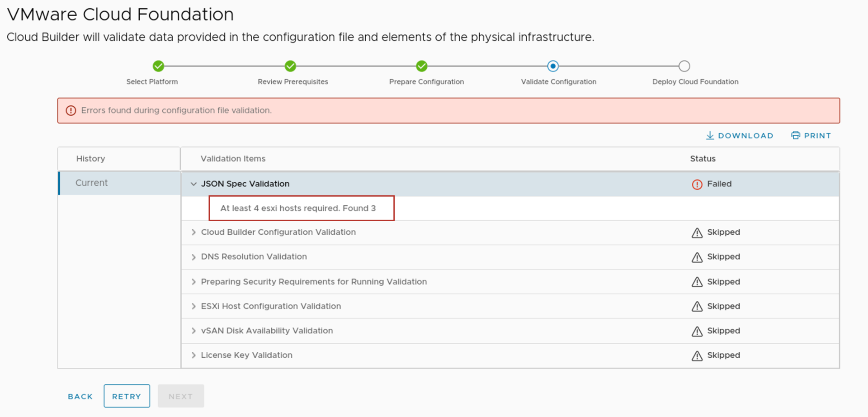The width and height of the screenshot is (868, 417).
Task: Click the Download icon to save validation results
Action: pos(710,135)
